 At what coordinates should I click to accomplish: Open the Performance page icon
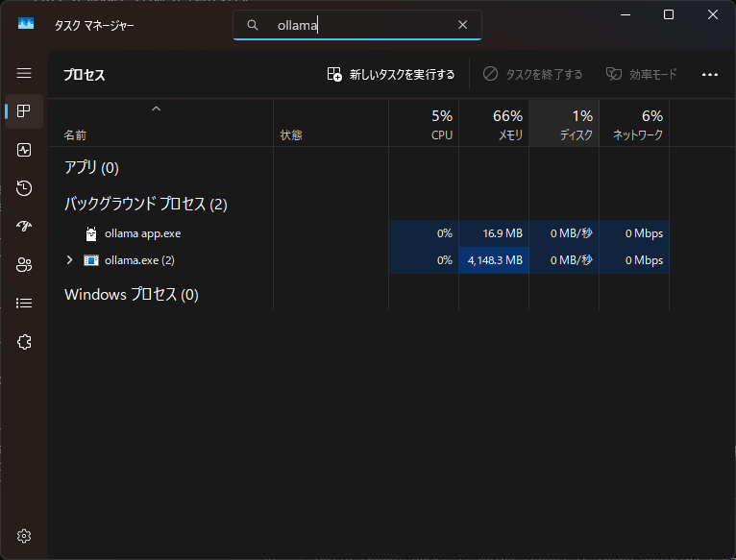click(x=24, y=150)
